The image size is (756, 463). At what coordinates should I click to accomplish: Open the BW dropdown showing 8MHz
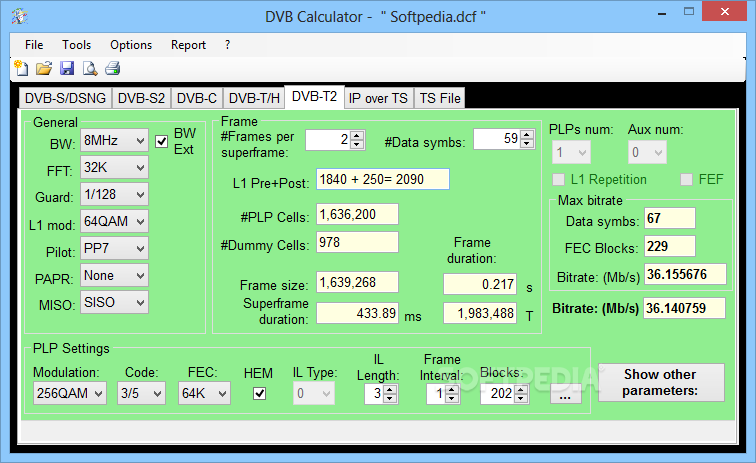pos(114,140)
